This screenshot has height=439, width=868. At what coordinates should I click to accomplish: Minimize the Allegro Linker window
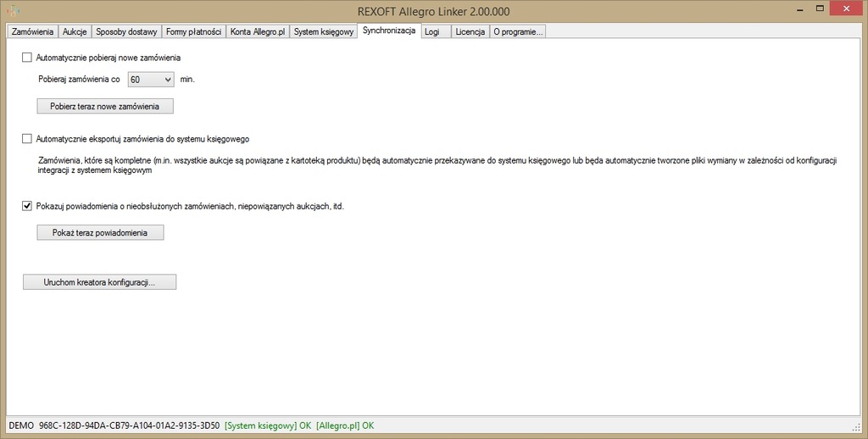point(801,8)
